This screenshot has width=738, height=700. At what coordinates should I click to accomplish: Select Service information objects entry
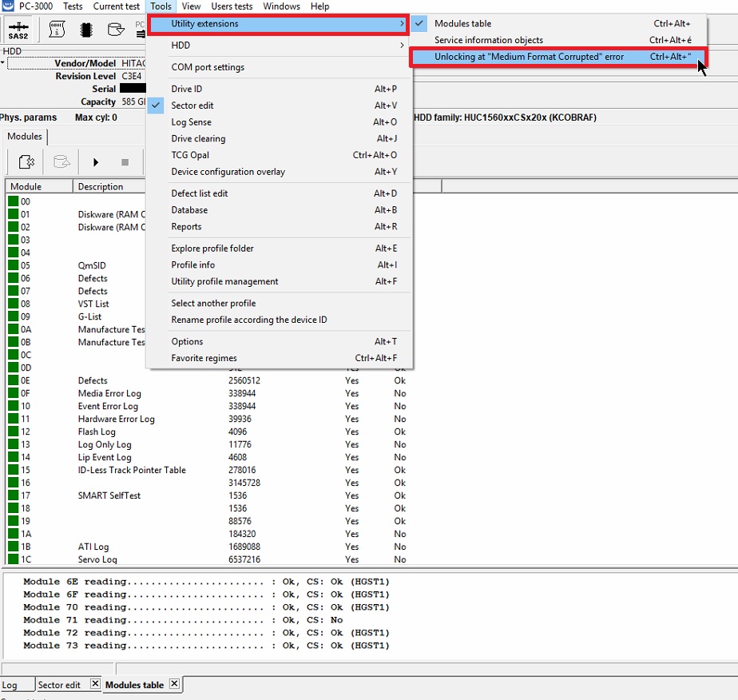558,40
